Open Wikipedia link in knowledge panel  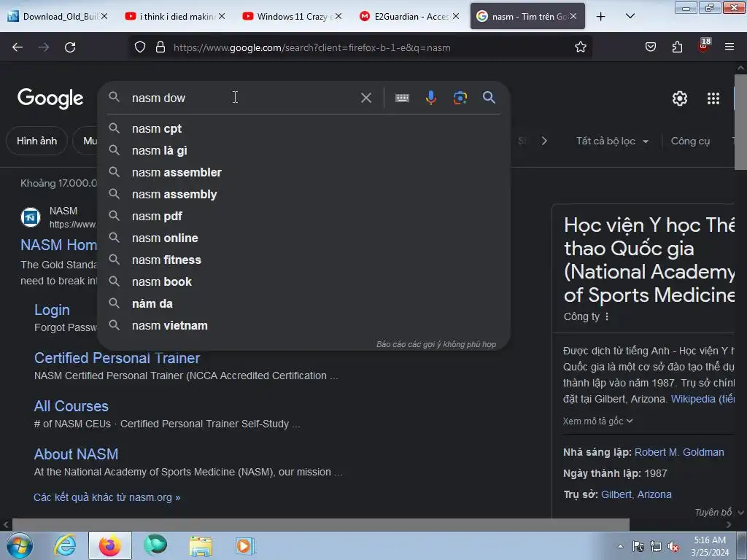[x=703, y=399]
